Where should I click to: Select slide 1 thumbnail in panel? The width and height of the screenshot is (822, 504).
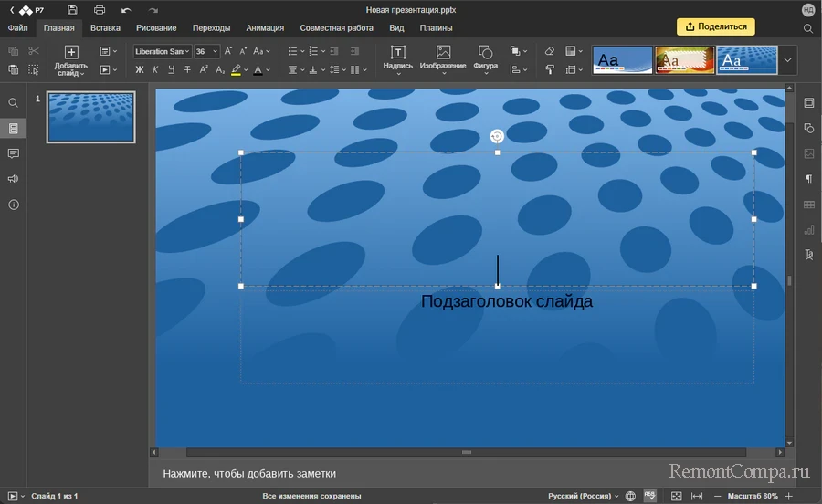(90, 117)
